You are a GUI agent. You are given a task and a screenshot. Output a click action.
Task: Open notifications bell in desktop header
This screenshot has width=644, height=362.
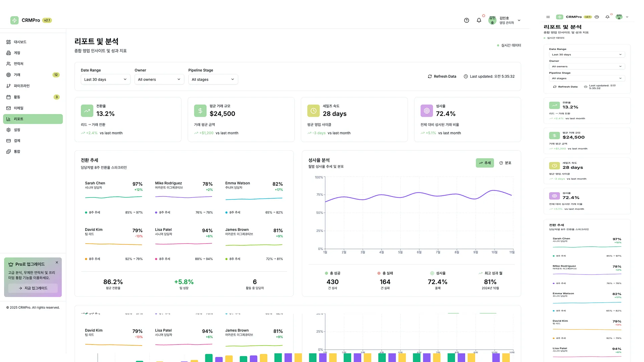pos(479,20)
